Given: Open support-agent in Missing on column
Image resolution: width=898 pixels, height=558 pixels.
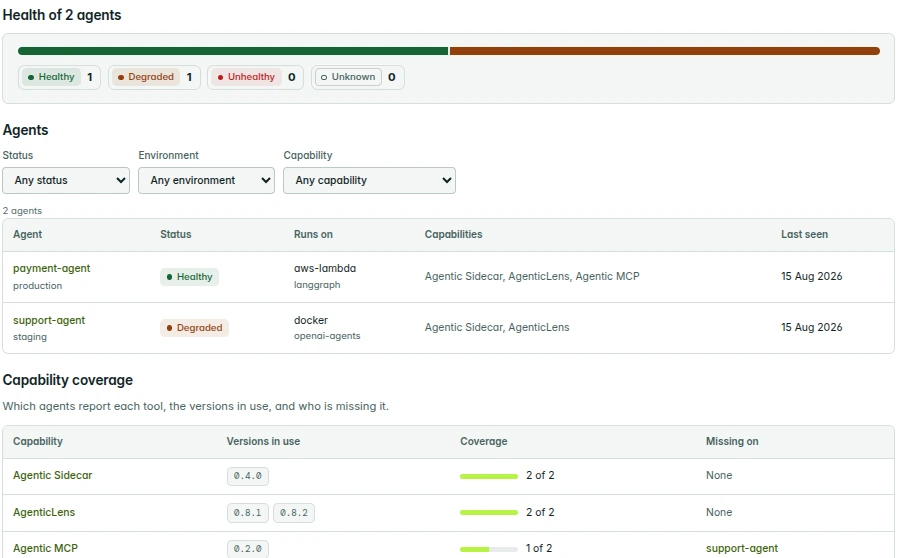Looking at the screenshot, I should (x=742, y=548).
